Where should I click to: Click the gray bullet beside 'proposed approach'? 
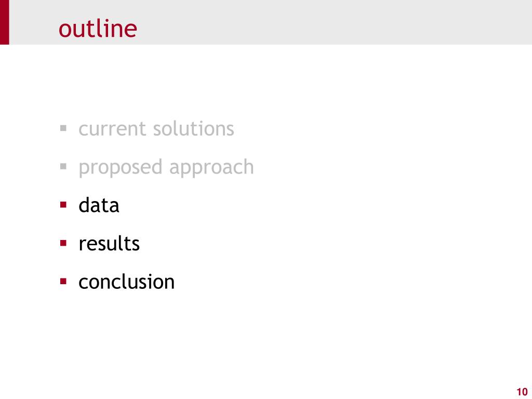coord(63,167)
